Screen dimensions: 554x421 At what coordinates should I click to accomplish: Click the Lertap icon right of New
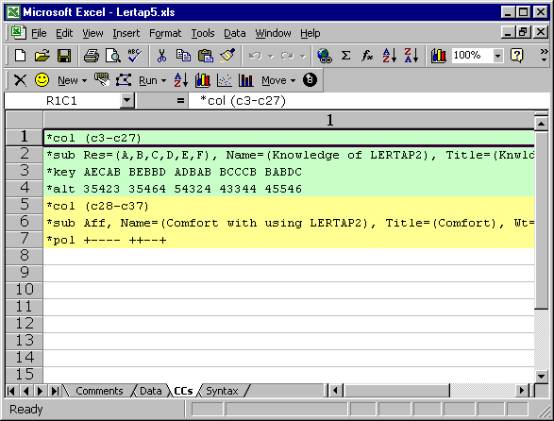[x=102, y=80]
